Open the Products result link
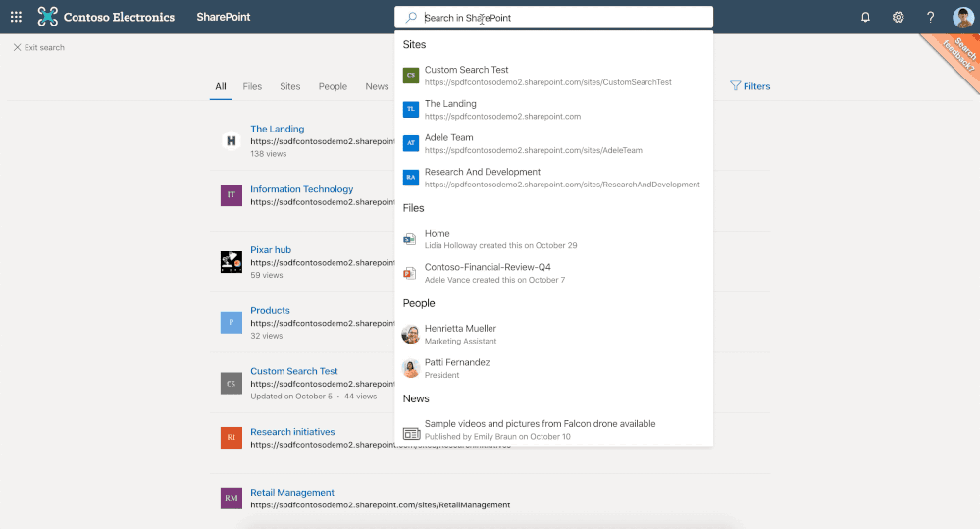 click(270, 311)
